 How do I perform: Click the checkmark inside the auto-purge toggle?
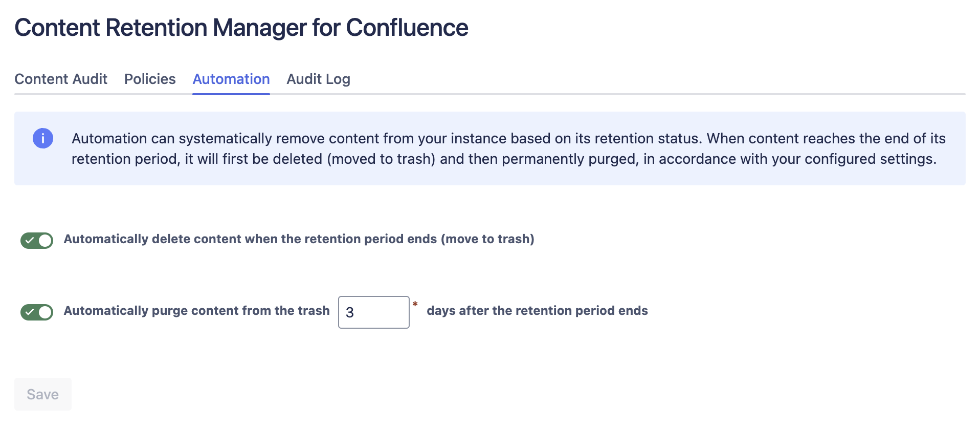(x=30, y=312)
